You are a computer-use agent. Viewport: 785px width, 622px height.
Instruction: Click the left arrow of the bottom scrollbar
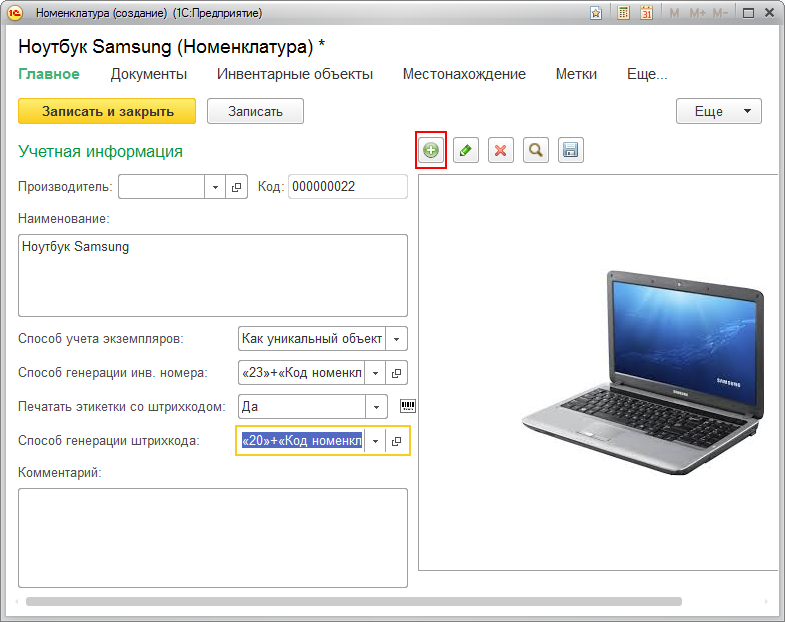18,601
